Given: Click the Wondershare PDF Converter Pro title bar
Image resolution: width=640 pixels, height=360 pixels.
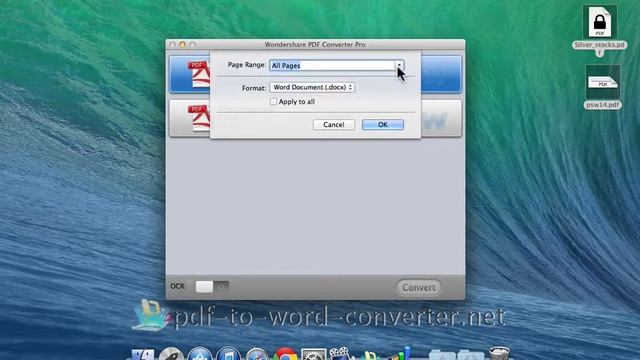Looking at the screenshot, I should click(315, 44).
